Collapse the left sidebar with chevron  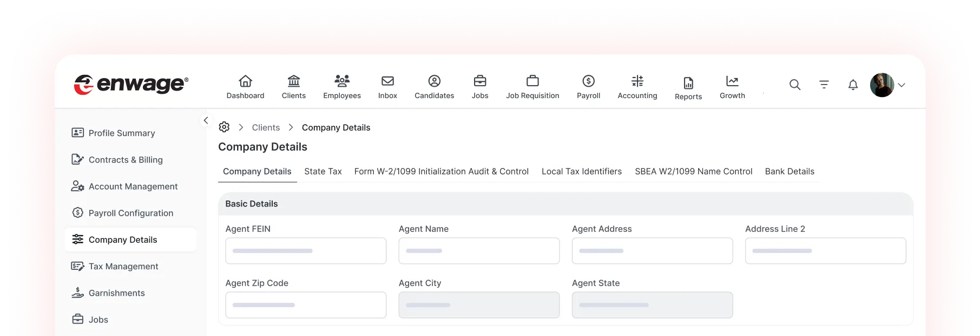click(x=206, y=120)
